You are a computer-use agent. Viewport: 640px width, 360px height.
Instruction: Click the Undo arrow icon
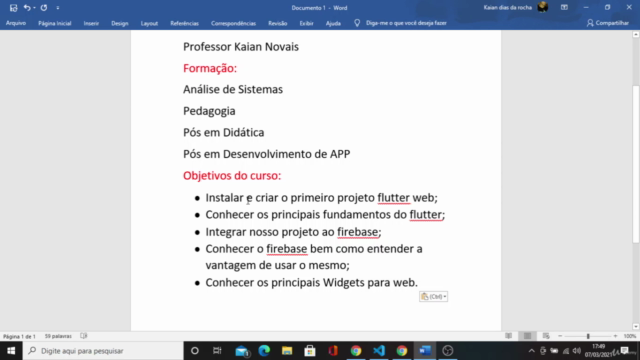coord(27,8)
